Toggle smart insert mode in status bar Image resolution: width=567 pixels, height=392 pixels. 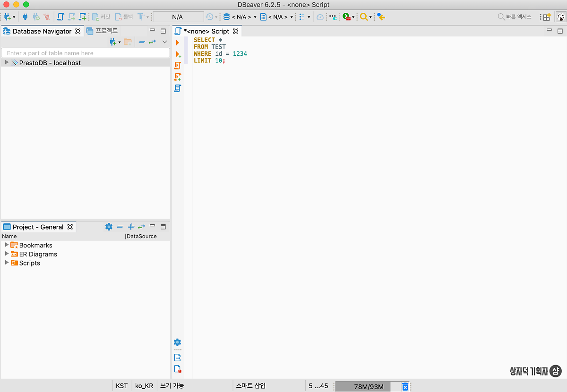tap(251, 386)
